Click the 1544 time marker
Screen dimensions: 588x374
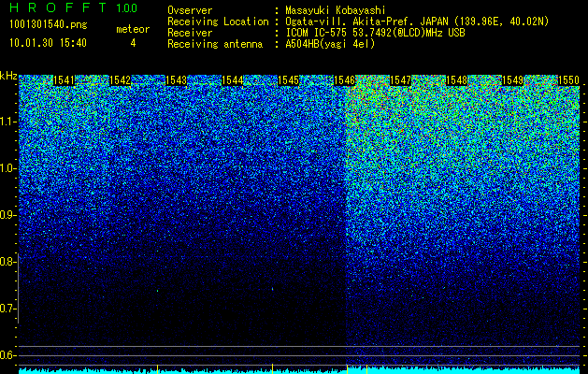233,80
